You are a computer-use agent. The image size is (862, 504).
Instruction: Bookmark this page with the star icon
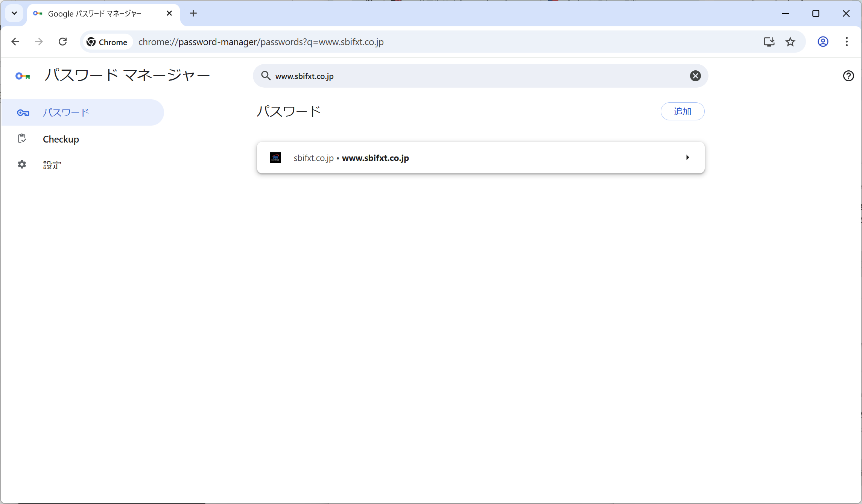(x=791, y=42)
